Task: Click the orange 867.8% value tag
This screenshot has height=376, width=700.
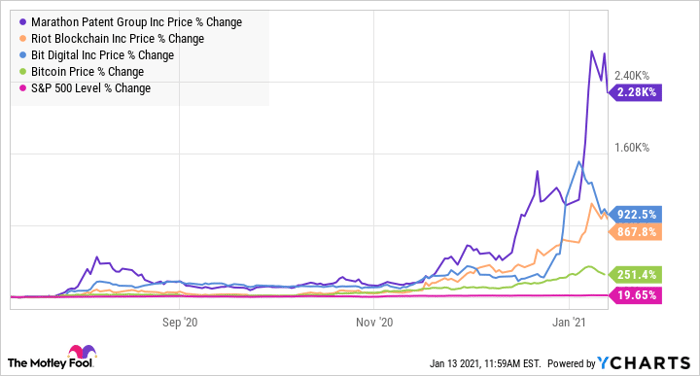Action: click(x=635, y=232)
